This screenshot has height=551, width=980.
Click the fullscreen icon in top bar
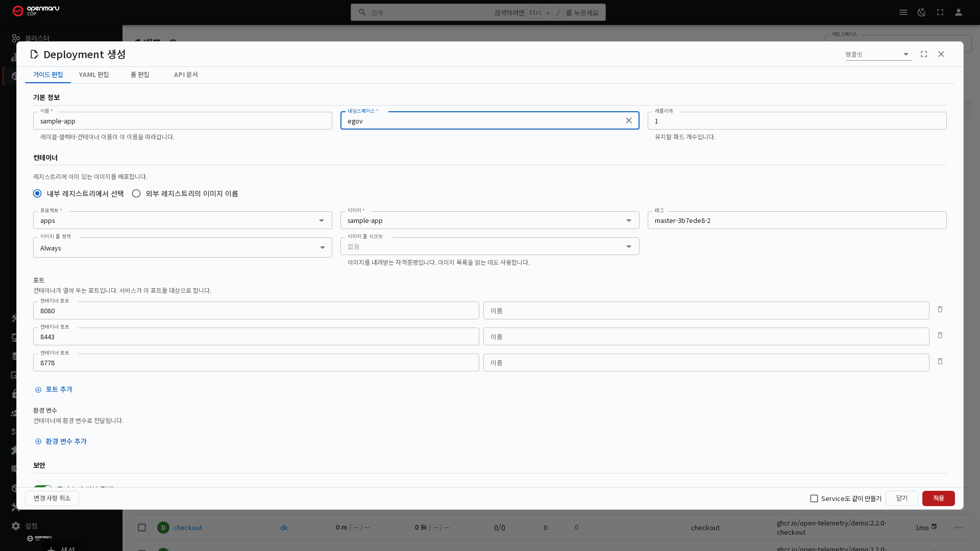coord(940,12)
